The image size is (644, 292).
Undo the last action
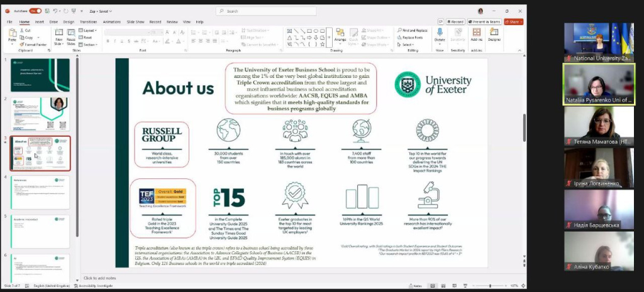point(55,11)
